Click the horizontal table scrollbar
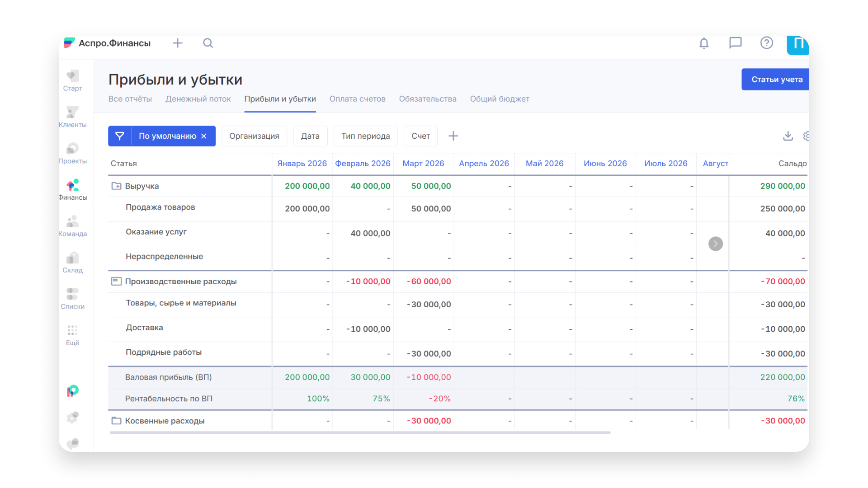 (360, 432)
